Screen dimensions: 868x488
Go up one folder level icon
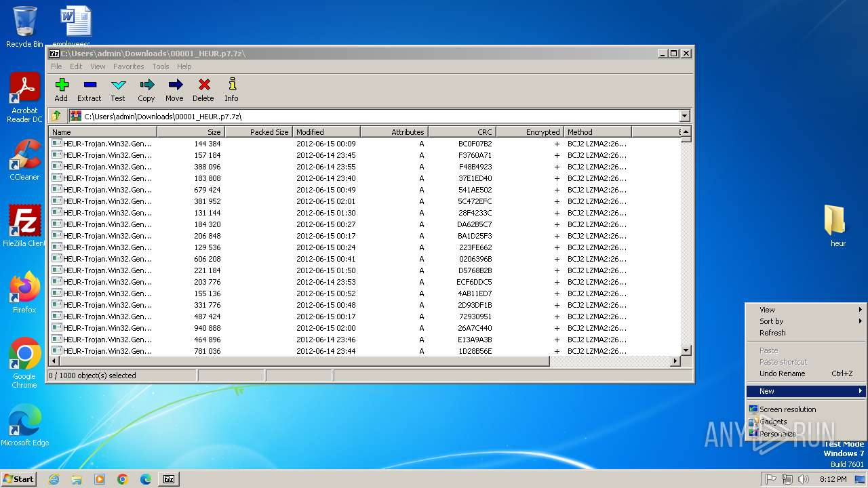point(57,116)
